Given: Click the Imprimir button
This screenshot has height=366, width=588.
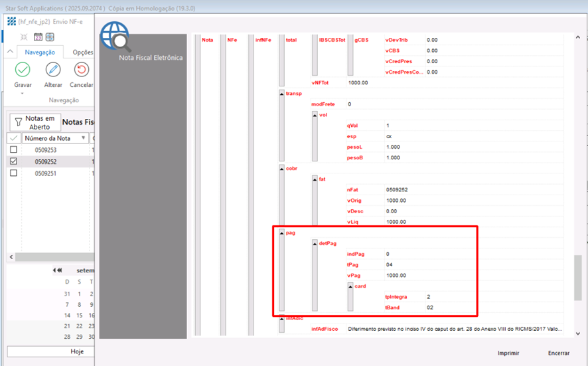Looking at the screenshot, I should point(509,353).
